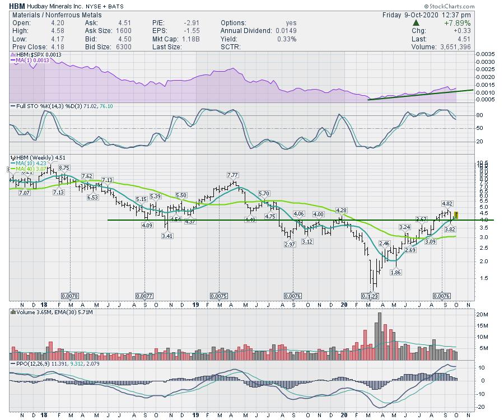
Task: Click the Chg value +0.33
Action: pyautogui.click(x=462, y=31)
